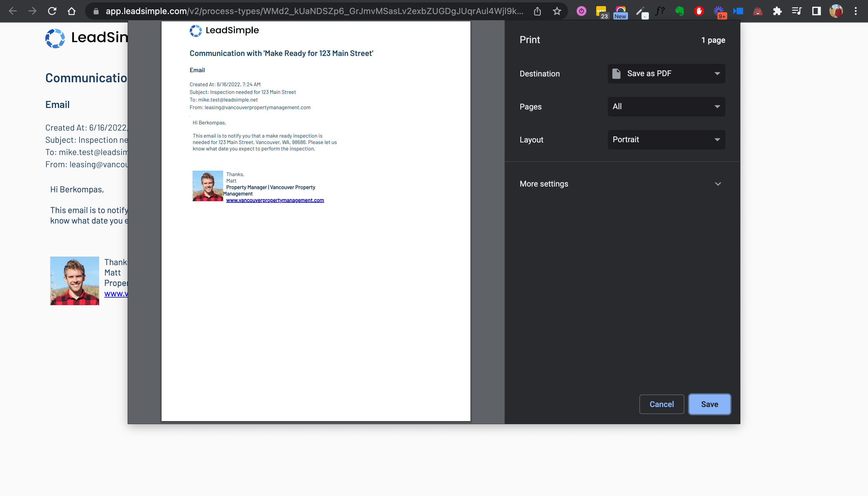Click the 'Print' dialog title
Image resolution: width=868 pixels, height=496 pixels.
(x=530, y=40)
